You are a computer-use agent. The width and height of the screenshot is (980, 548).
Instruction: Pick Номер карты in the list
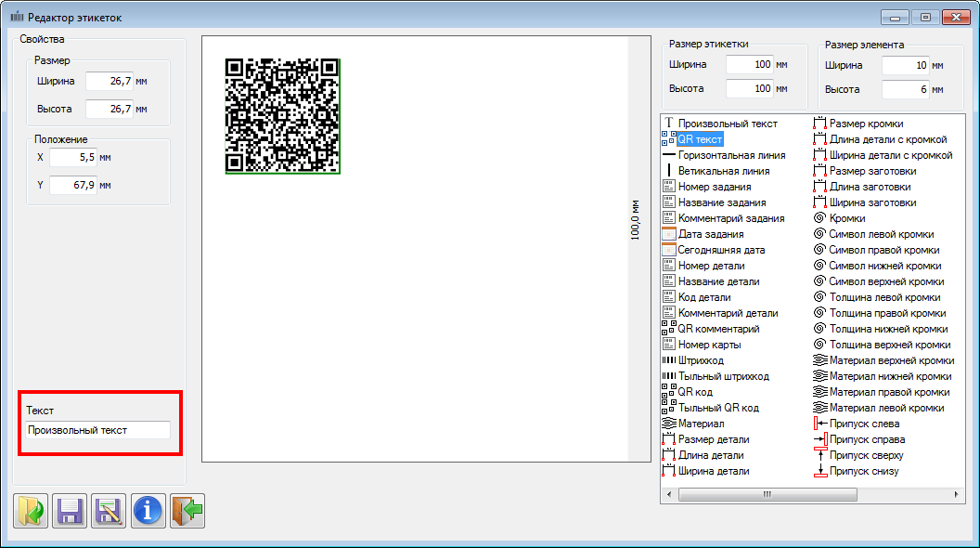(x=709, y=345)
